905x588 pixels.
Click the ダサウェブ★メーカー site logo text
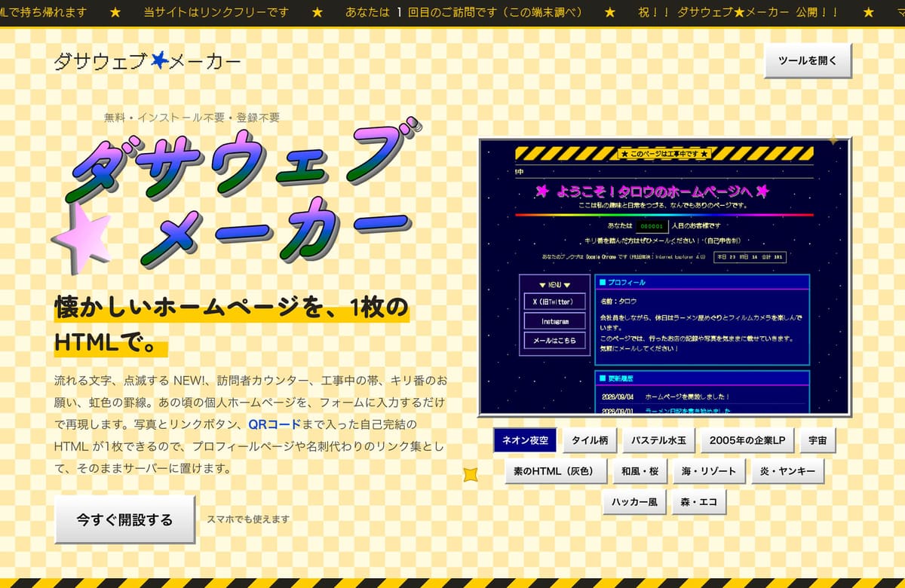click(148, 62)
